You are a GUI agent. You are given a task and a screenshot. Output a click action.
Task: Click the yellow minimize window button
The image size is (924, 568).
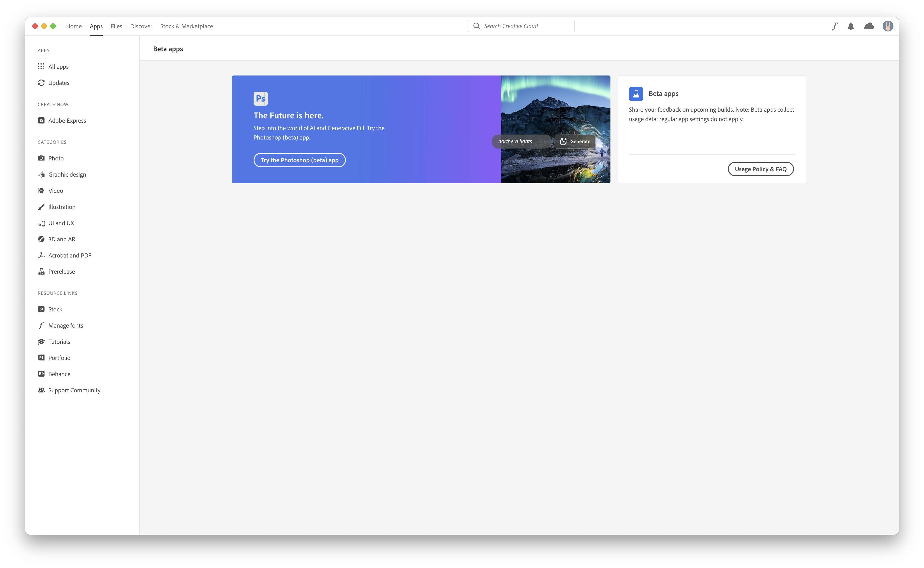click(x=44, y=26)
